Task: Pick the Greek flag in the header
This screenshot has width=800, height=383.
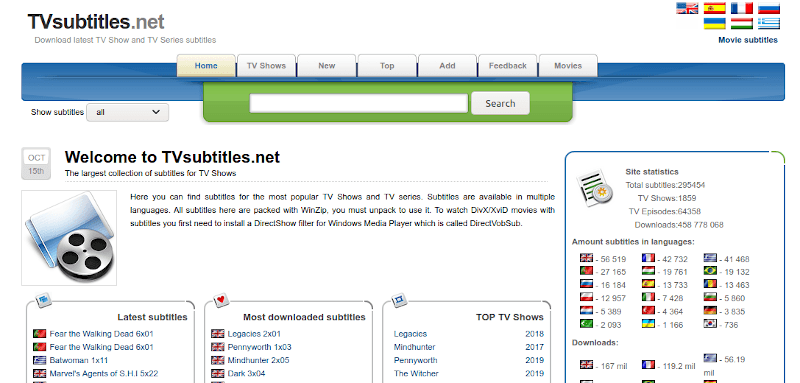Action: coord(768,23)
